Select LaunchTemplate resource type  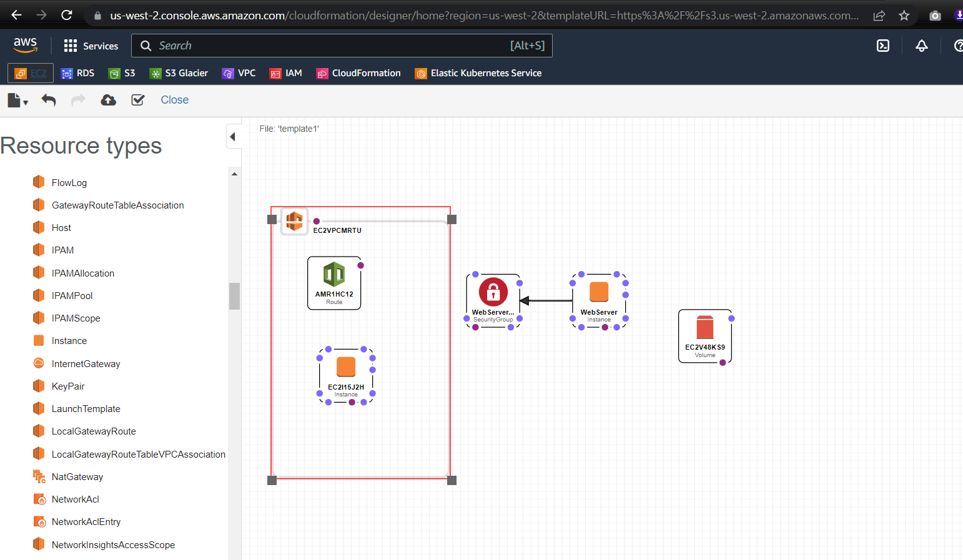(86, 409)
